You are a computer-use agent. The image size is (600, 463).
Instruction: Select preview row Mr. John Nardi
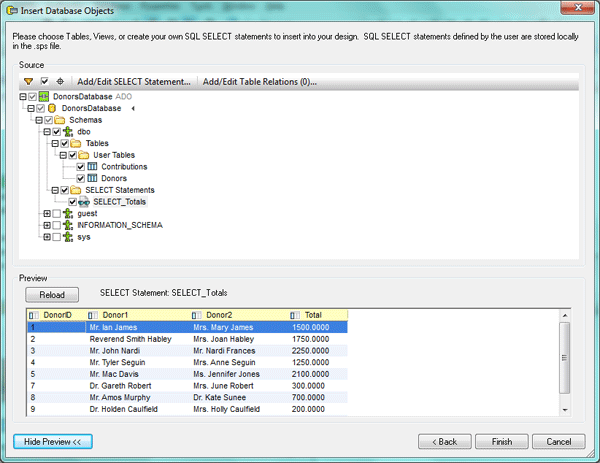[x=188, y=351]
